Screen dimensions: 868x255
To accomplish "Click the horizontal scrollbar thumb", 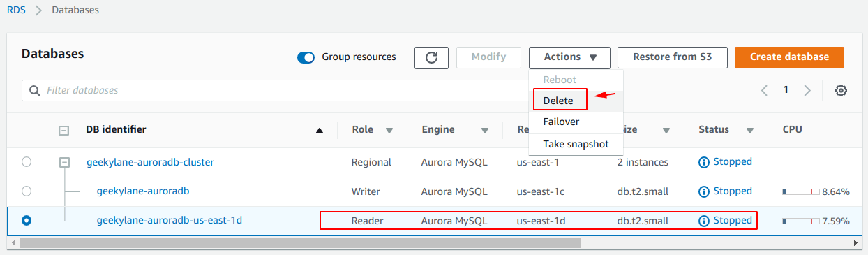I will 300,242.
